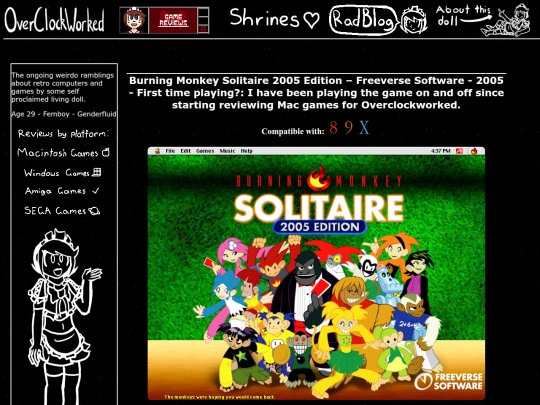
Task: Open the RadBlog link
Action: point(363,20)
